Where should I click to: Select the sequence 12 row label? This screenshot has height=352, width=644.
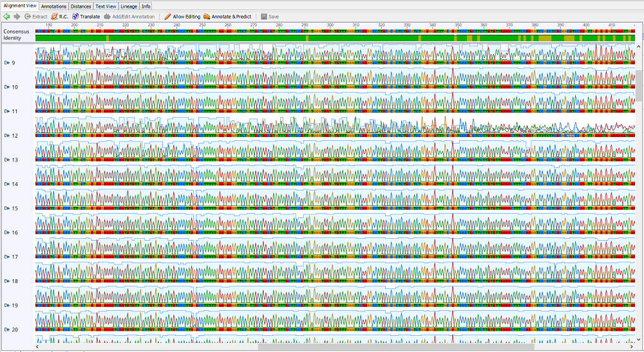point(14,136)
